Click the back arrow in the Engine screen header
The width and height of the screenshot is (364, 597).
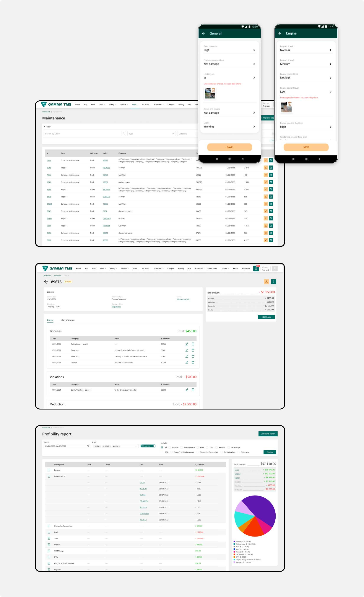[280, 33]
